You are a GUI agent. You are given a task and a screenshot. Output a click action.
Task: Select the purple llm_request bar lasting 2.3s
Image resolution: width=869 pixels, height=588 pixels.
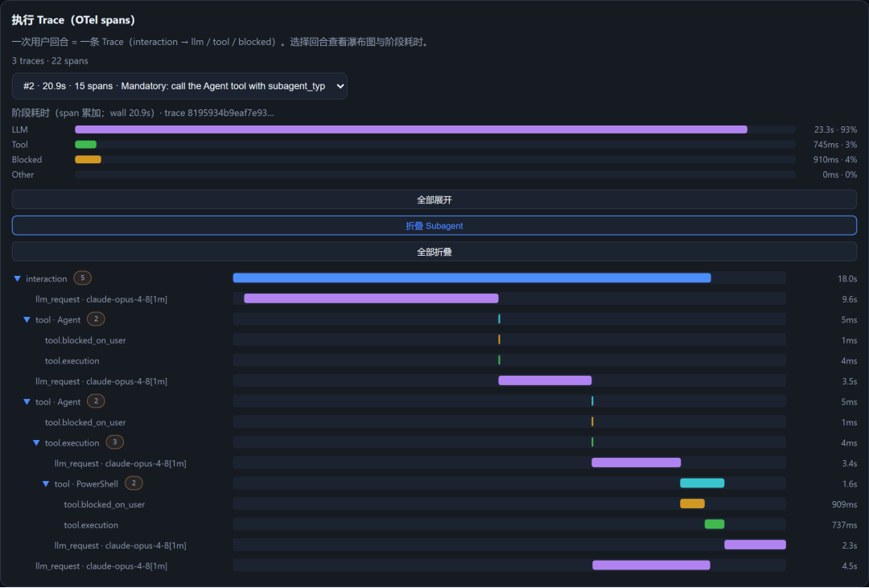tap(755, 545)
